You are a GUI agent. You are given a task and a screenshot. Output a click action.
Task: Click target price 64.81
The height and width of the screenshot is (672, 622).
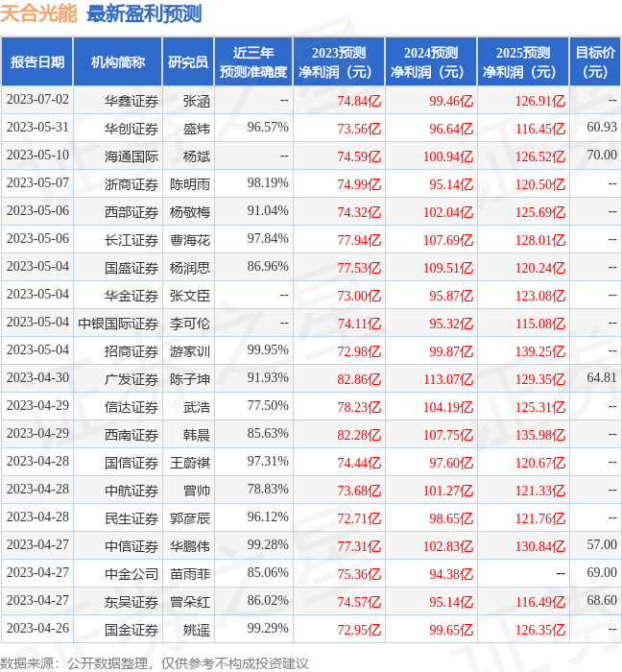click(602, 378)
